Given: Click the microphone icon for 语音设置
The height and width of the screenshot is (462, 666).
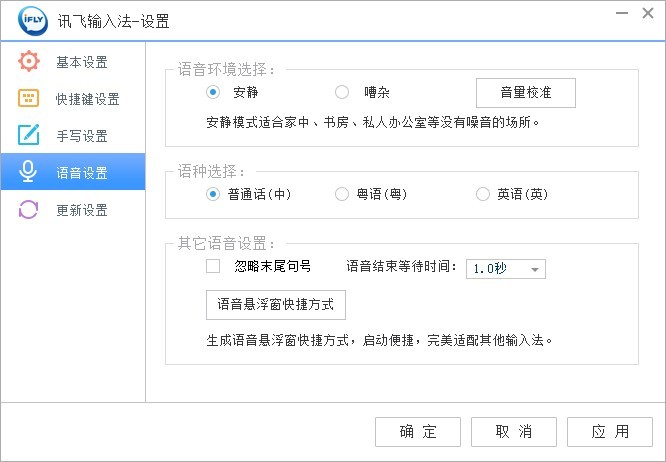Looking at the screenshot, I should 29,173.
